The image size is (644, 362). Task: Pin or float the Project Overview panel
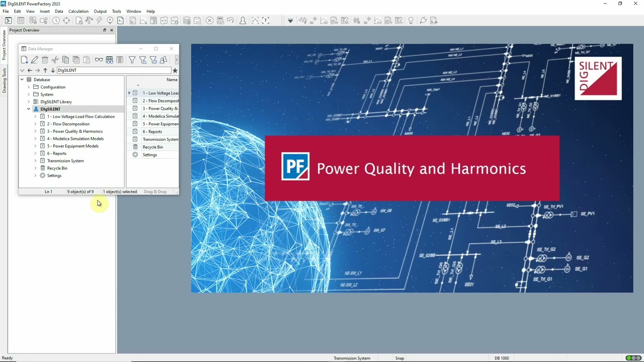point(105,30)
